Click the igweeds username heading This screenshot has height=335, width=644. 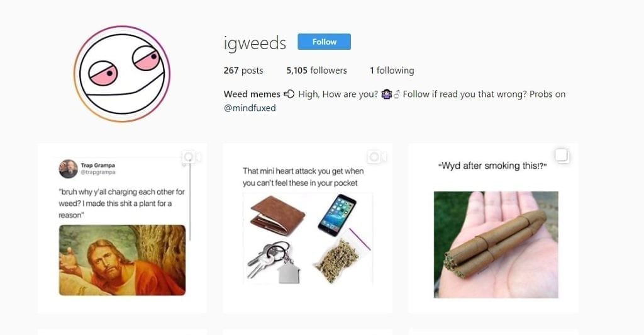255,43
